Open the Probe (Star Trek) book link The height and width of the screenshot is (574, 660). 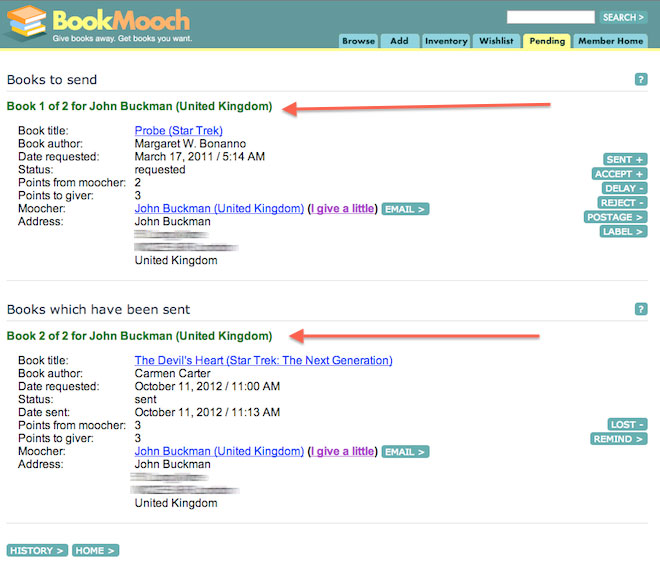[x=178, y=130]
